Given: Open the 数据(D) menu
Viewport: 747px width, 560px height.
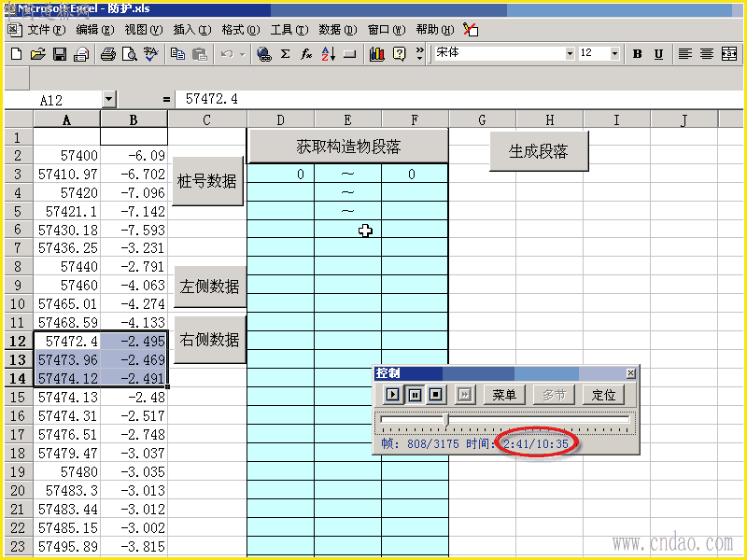Looking at the screenshot, I should pos(338,30).
